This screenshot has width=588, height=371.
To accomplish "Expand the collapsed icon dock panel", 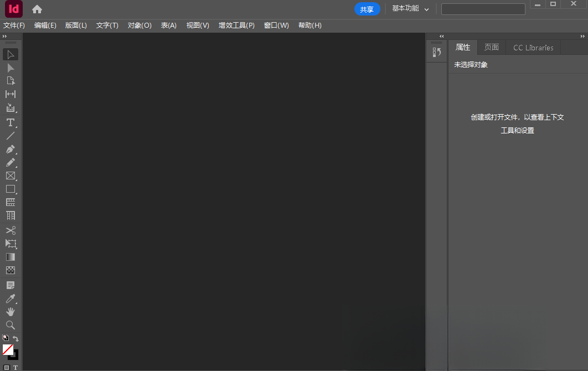I will 442,37.
